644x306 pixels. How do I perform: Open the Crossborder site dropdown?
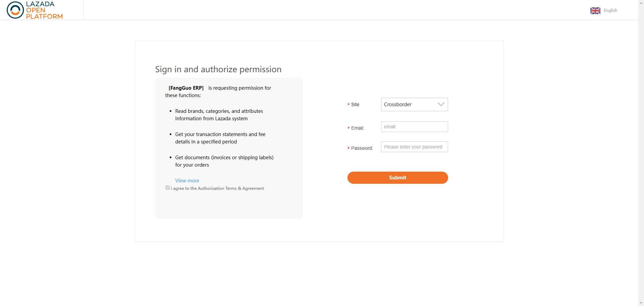click(414, 104)
